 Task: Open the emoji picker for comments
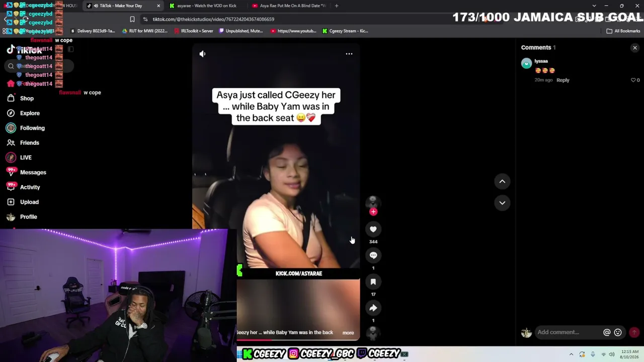tap(618, 332)
